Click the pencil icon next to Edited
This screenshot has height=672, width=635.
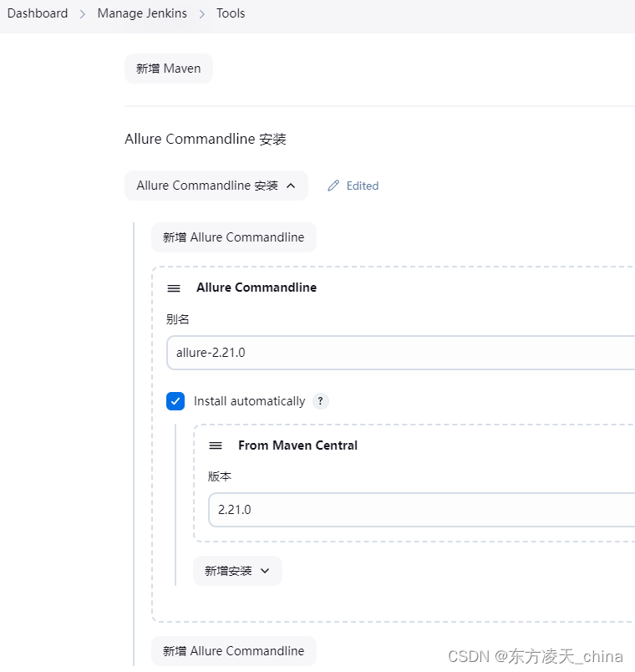point(333,186)
